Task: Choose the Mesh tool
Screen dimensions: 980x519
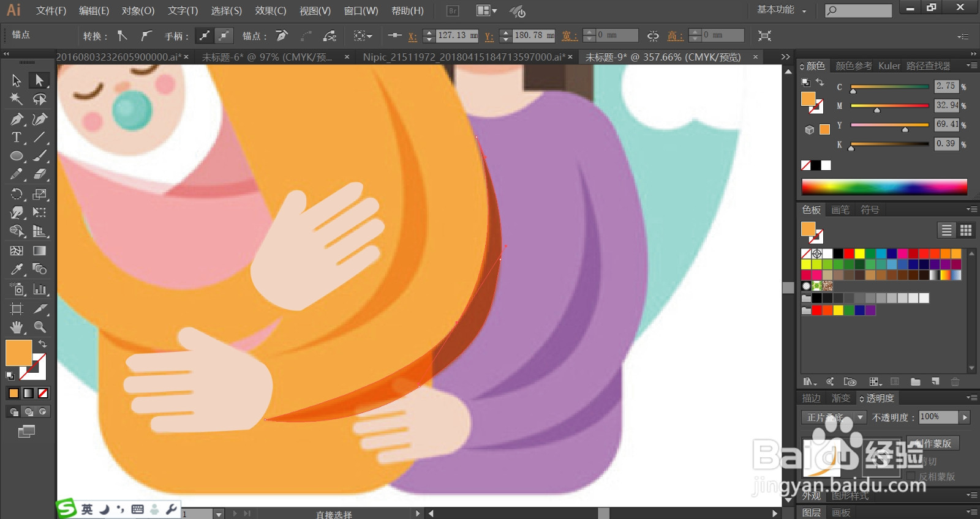Action: coord(17,250)
